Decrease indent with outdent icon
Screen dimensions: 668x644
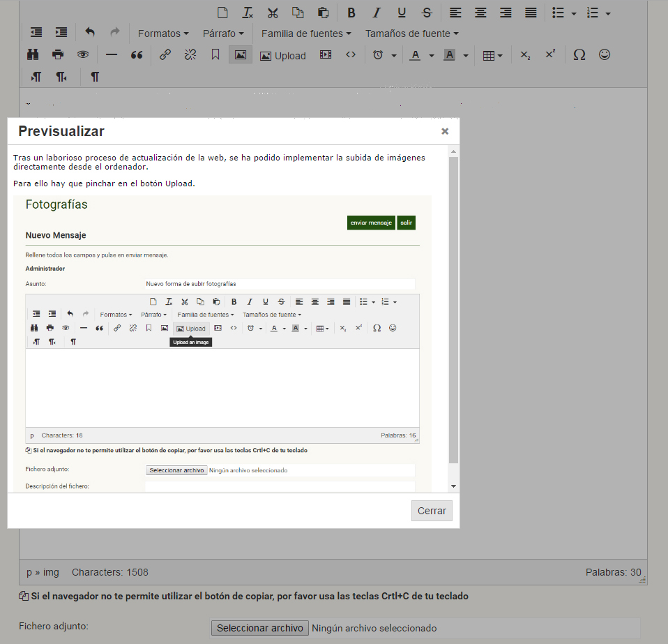[x=36, y=32]
